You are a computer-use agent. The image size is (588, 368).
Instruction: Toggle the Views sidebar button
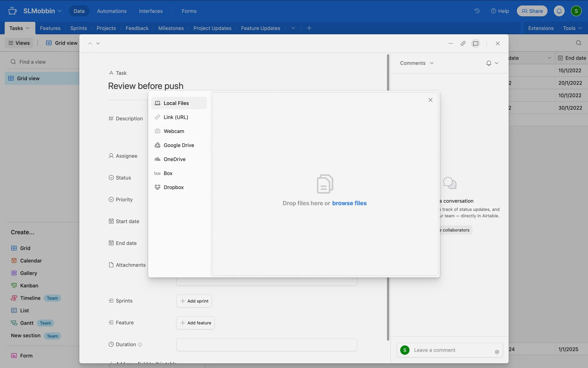coord(19,43)
